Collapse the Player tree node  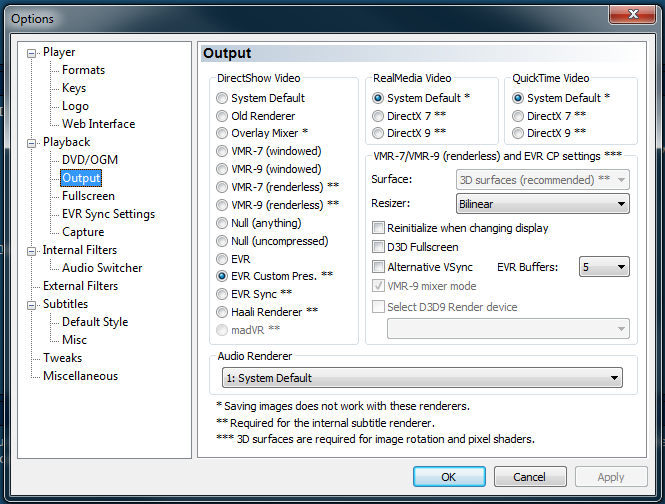tap(32, 52)
